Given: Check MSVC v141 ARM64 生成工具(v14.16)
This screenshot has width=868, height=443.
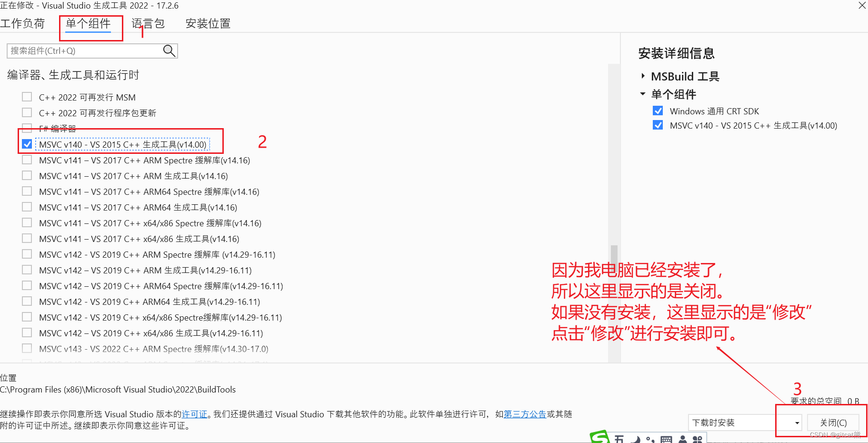Looking at the screenshot, I should 27,207.
